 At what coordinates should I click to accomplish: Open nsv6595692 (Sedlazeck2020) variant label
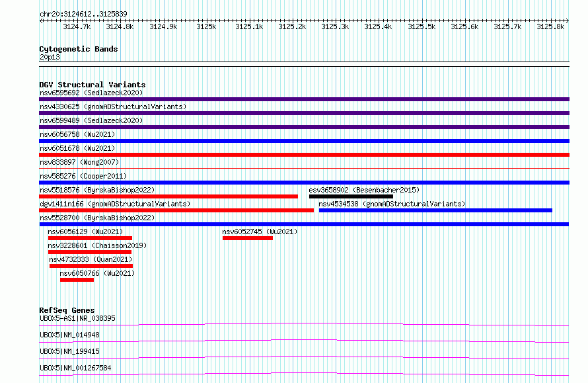click(x=91, y=93)
